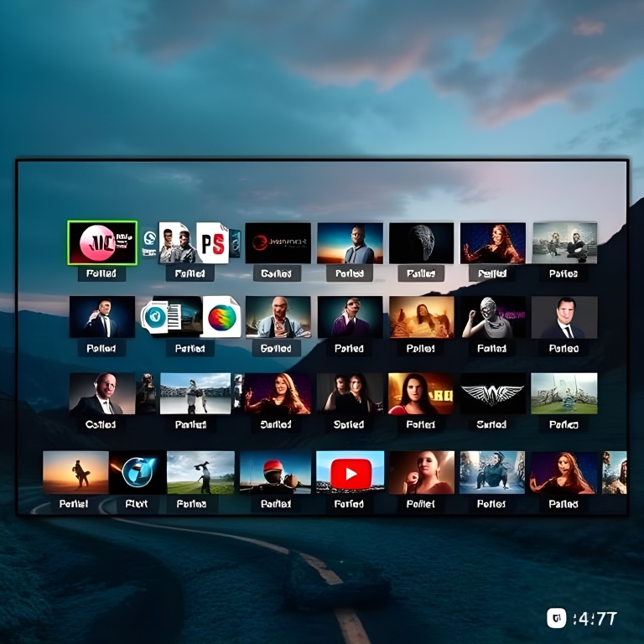The height and width of the screenshot is (644, 644).
Task: Select the black tile with red circular logo
Action: pyautogui.click(x=278, y=242)
